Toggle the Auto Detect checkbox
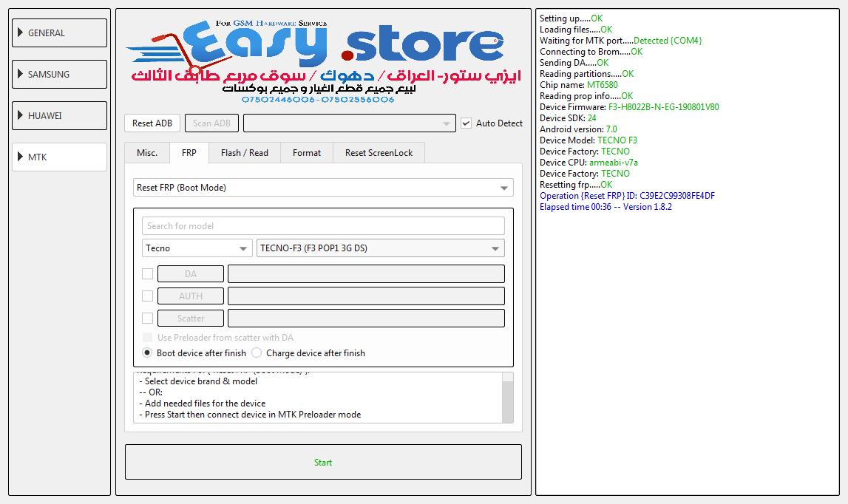This screenshot has width=848, height=504. tap(467, 123)
